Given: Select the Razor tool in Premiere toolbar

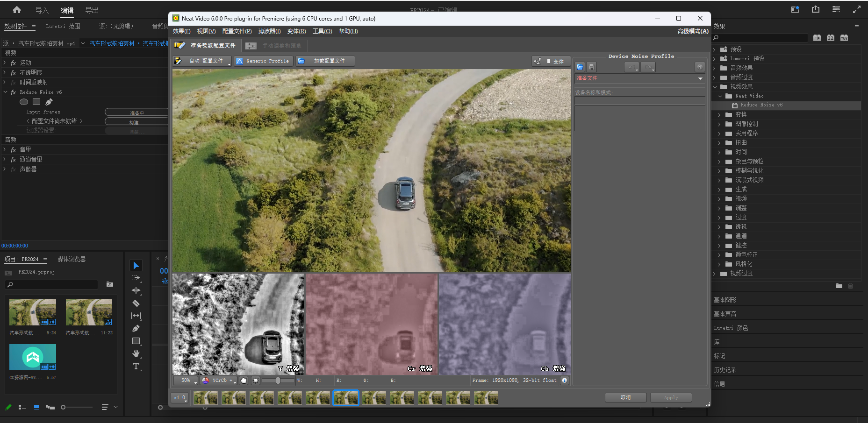Looking at the screenshot, I should (136, 303).
